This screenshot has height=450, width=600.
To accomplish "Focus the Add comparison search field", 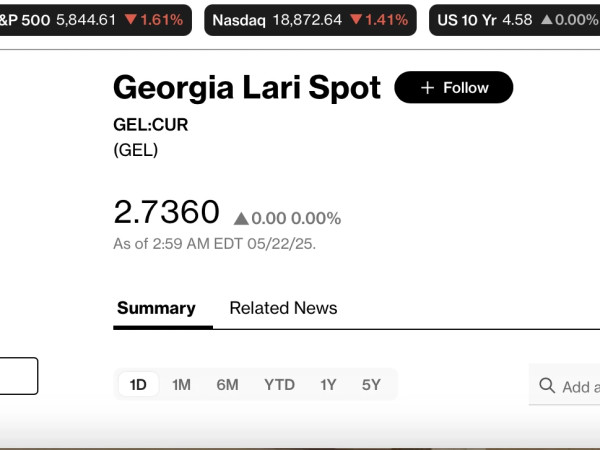I will pyautogui.click(x=564, y=385).
